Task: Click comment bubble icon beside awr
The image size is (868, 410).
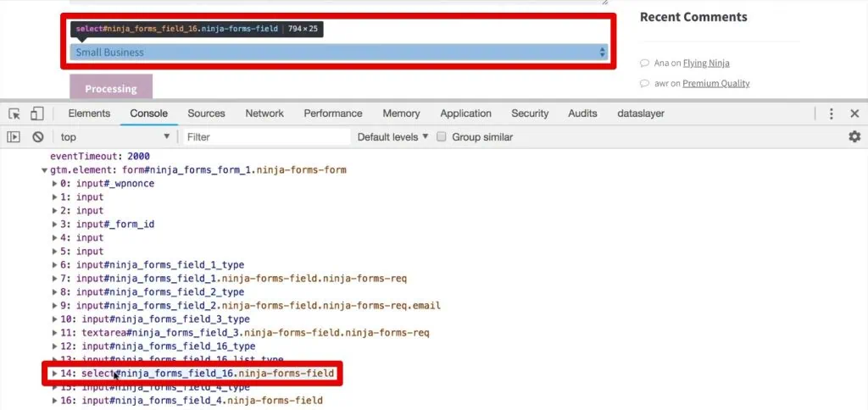Action: point(644,84)
